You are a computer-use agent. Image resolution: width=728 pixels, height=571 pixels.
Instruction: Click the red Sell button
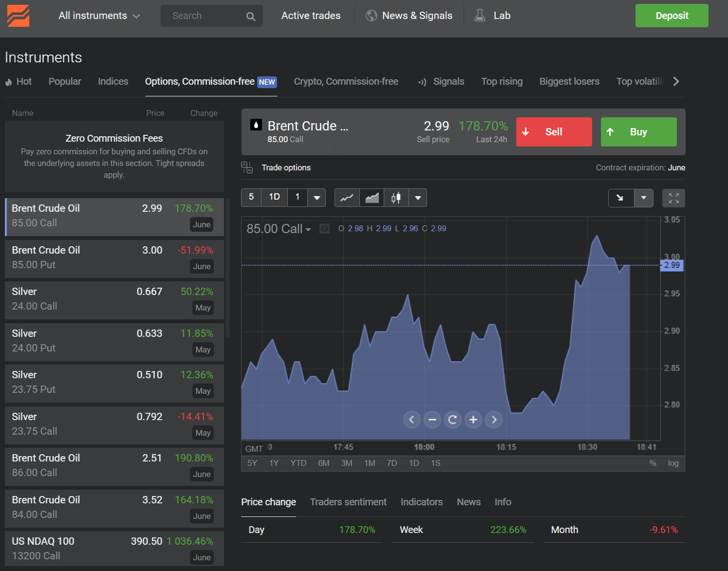click(554, 131)
